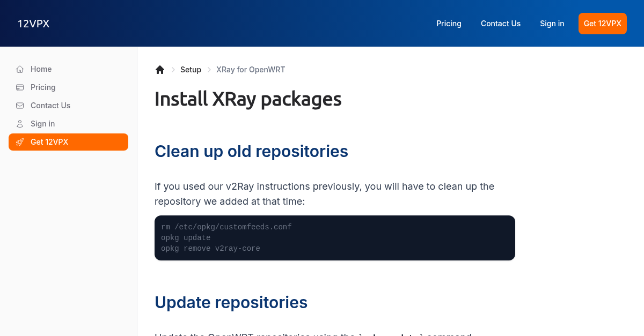Click the 12VPX logo text
Screen dimensions: 644x336
[x=33, y=23]
